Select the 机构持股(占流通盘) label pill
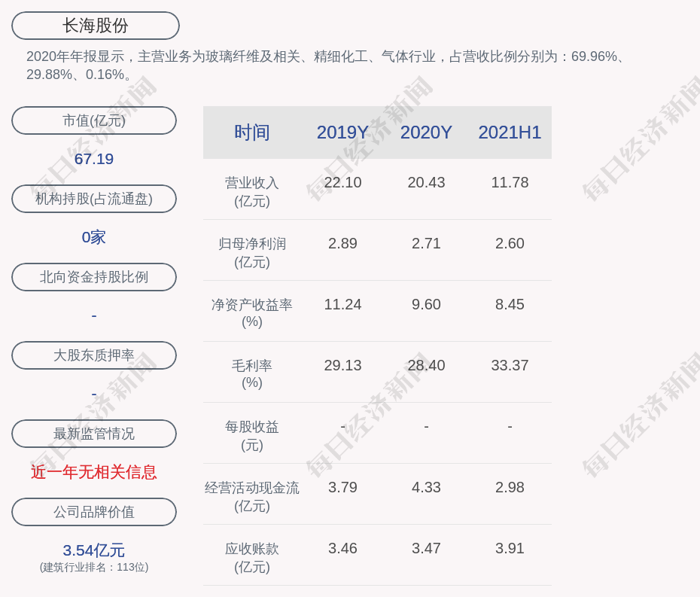Image resolution: width=700 pixels, height=597 pixels. pos(94,199)
